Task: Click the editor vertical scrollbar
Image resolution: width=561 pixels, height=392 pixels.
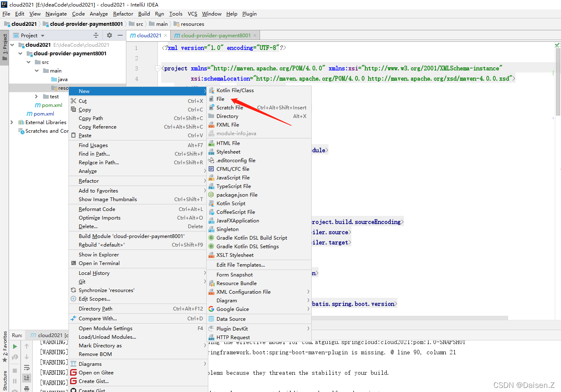Action: [x=558, y=82]
